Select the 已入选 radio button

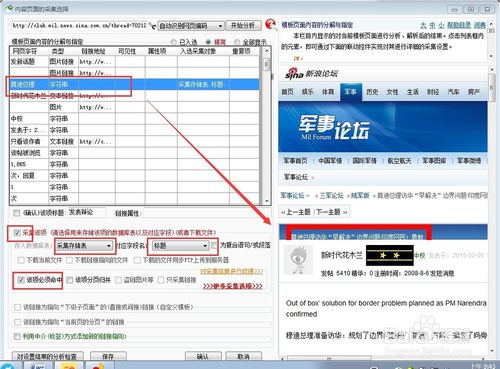173,42
